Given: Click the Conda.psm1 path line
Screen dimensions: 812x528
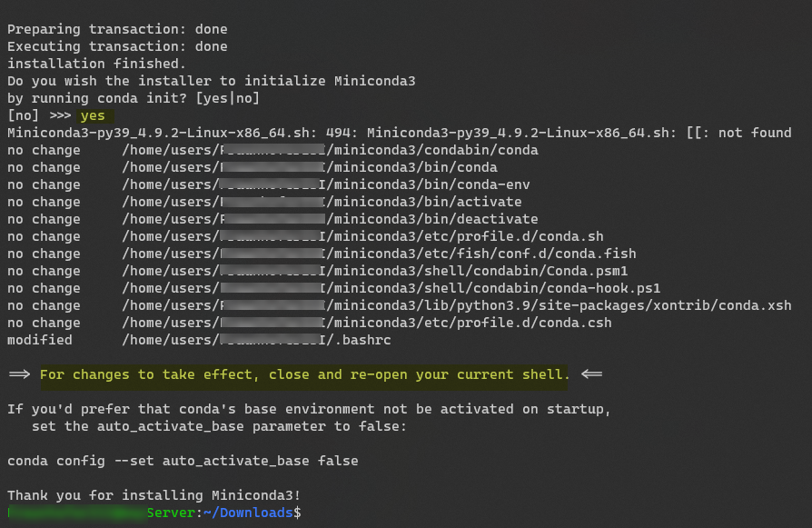Looking at the screenshot, I should click(x=318, y=271).
